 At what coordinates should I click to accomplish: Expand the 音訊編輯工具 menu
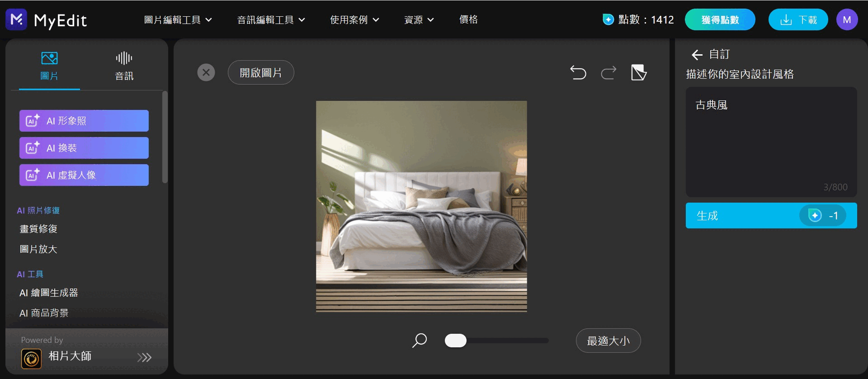tap(271, 20)
